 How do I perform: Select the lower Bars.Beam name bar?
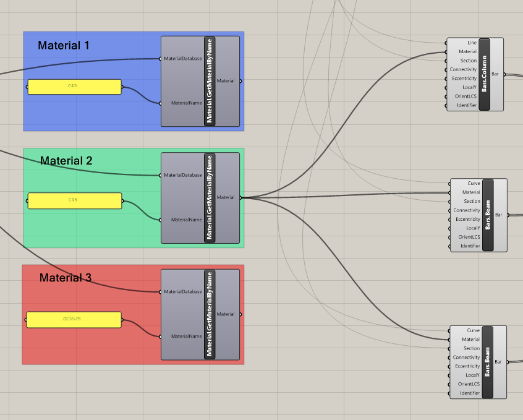click(x=488, y=362)
